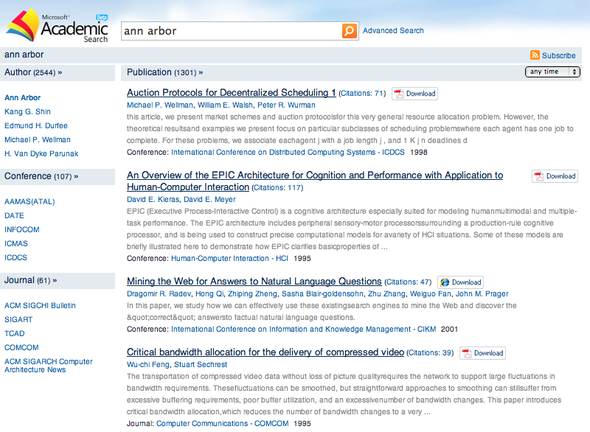590x432 pixels.
Task: Click inside the ann arbor search field
Action: (231, 31)
